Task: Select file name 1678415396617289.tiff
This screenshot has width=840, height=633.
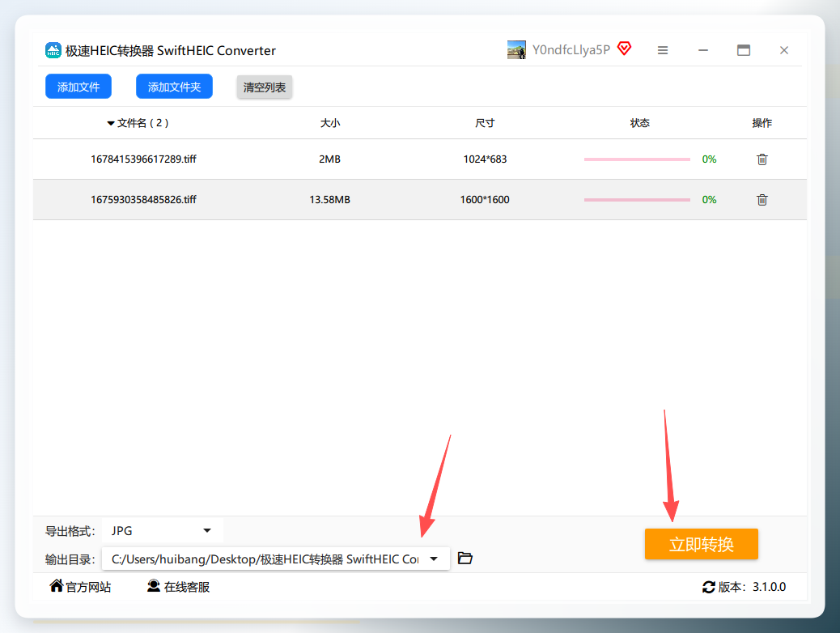Action: [143, 159]
